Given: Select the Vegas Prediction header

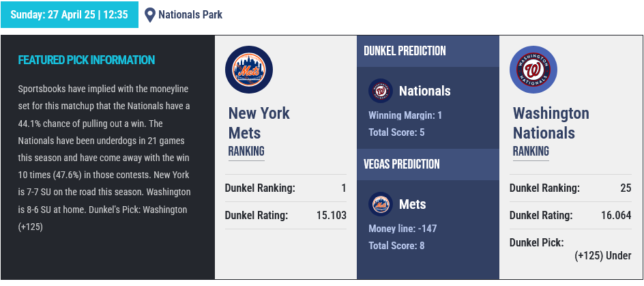Looking at the screenshot, I should click(x=401, y=164).
